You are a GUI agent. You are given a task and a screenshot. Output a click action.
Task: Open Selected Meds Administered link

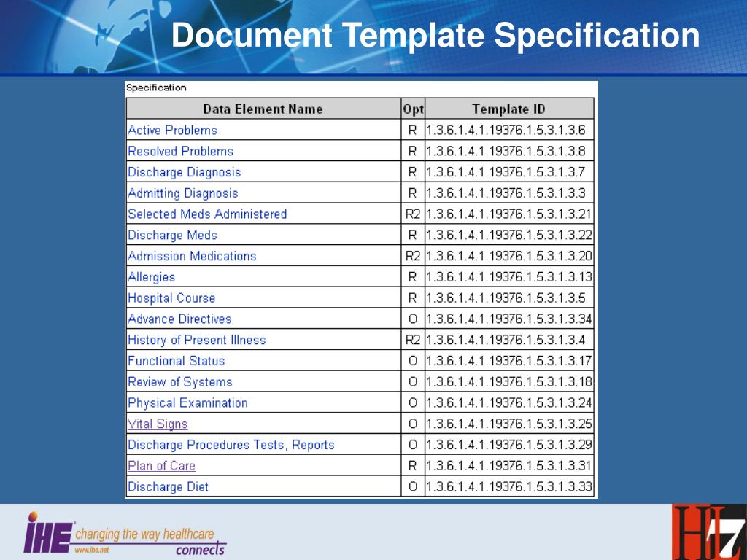point(206,214)
